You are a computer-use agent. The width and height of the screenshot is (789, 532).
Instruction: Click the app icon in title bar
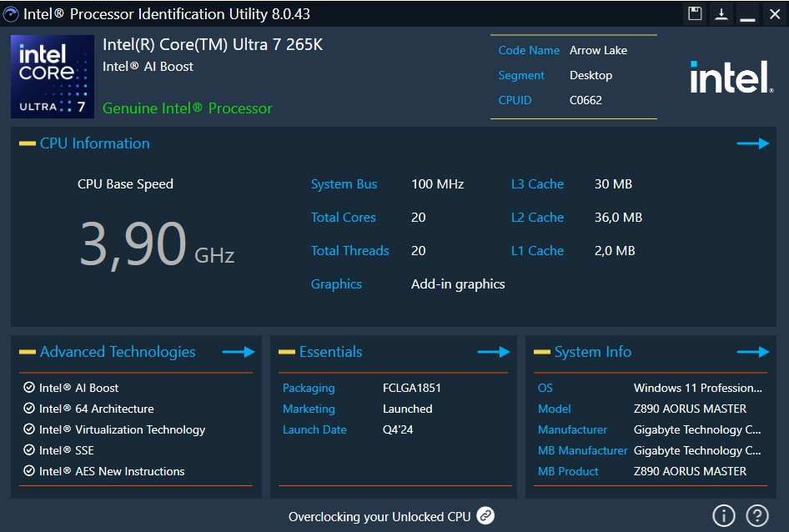(11, 13)
